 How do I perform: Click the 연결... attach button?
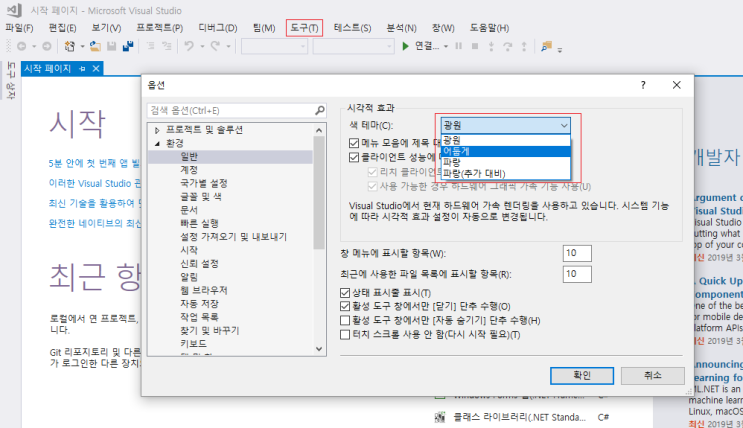pyautogui.click(x=427, y=46)
